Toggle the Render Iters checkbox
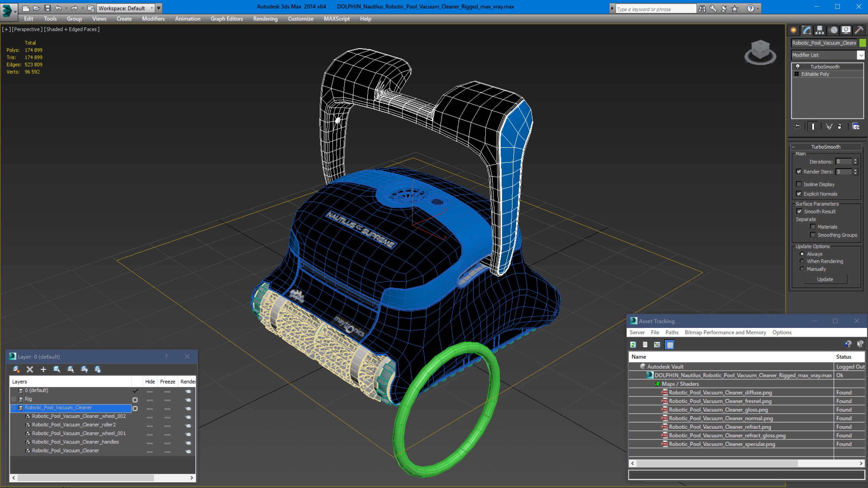The height and width of the screenshot is (488, 868). [x=799, y=172]
